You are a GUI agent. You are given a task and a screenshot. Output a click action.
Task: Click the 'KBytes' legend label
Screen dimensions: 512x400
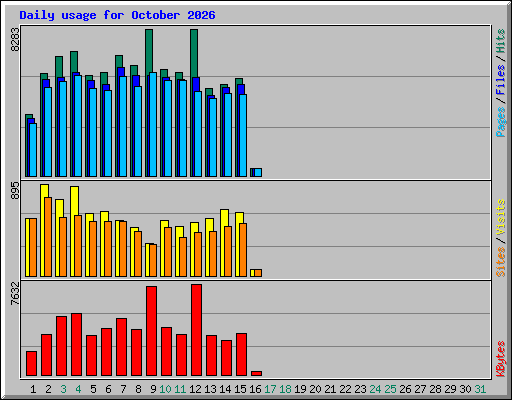click(501, 359)
